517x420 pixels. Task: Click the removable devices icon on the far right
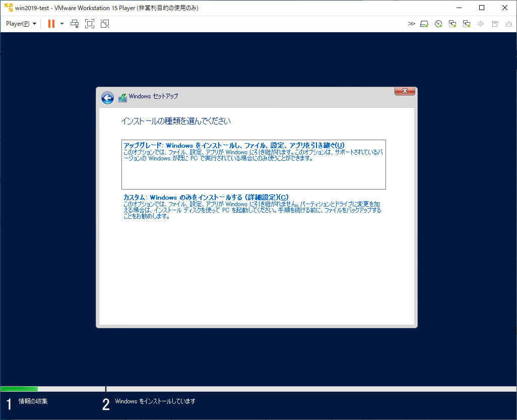509,23
